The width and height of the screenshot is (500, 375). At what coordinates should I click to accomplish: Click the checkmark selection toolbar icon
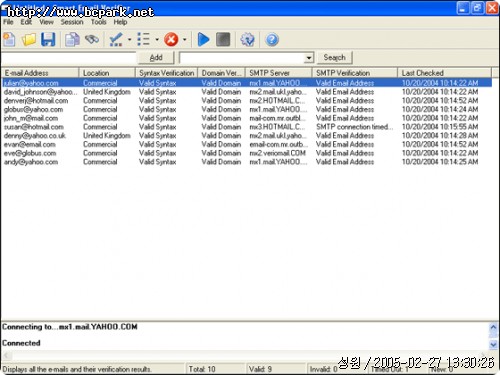tap(116, 40)
